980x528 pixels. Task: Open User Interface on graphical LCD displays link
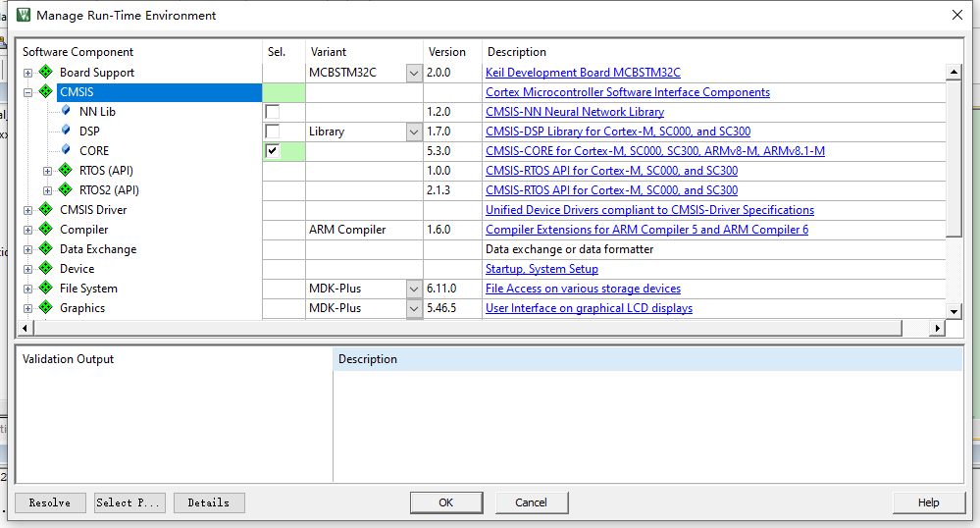[x=589, y=308]
